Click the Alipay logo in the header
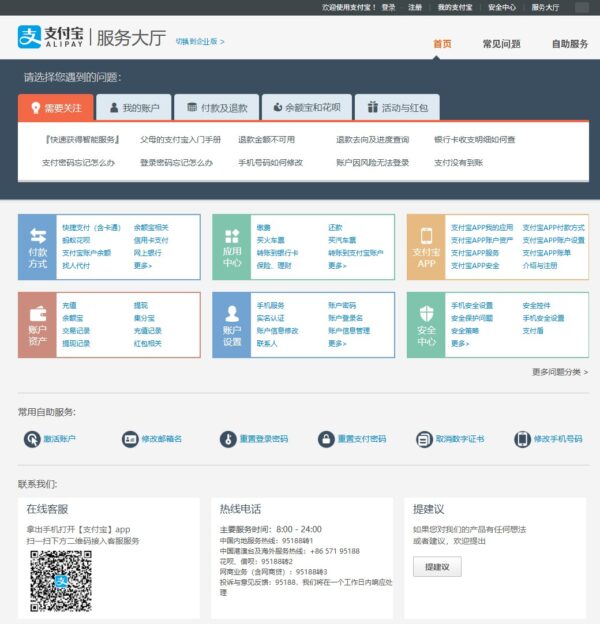The image size is (600, 624). pyautogui.click(x=50, y=38)
